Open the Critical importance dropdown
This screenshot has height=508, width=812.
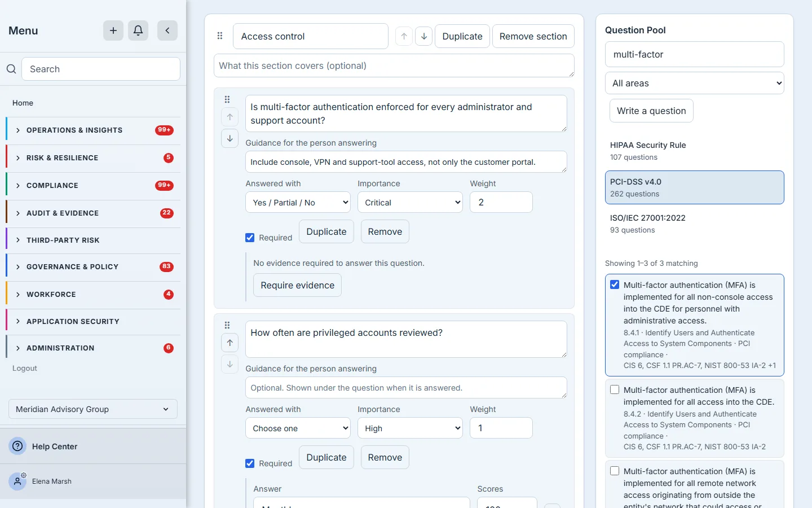click(x=410, y=202)
